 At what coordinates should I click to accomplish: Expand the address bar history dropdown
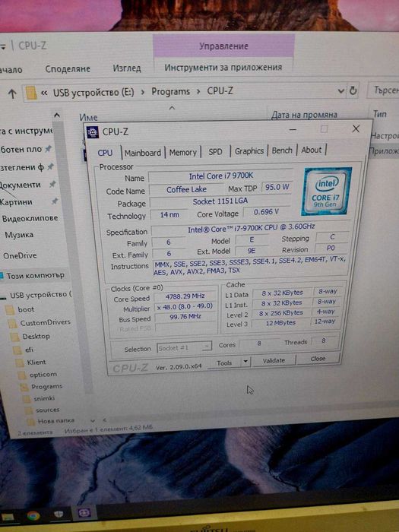pos(341,91)
